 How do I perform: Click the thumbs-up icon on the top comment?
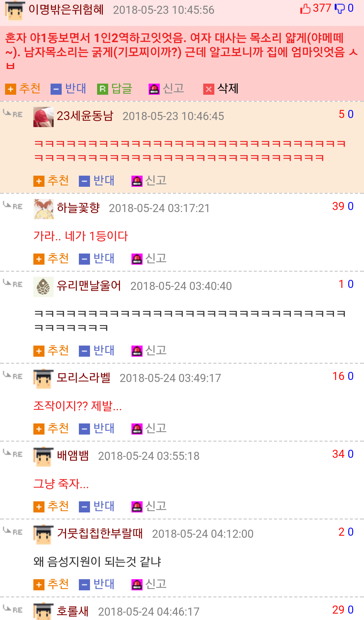click(x=305, y=9)
